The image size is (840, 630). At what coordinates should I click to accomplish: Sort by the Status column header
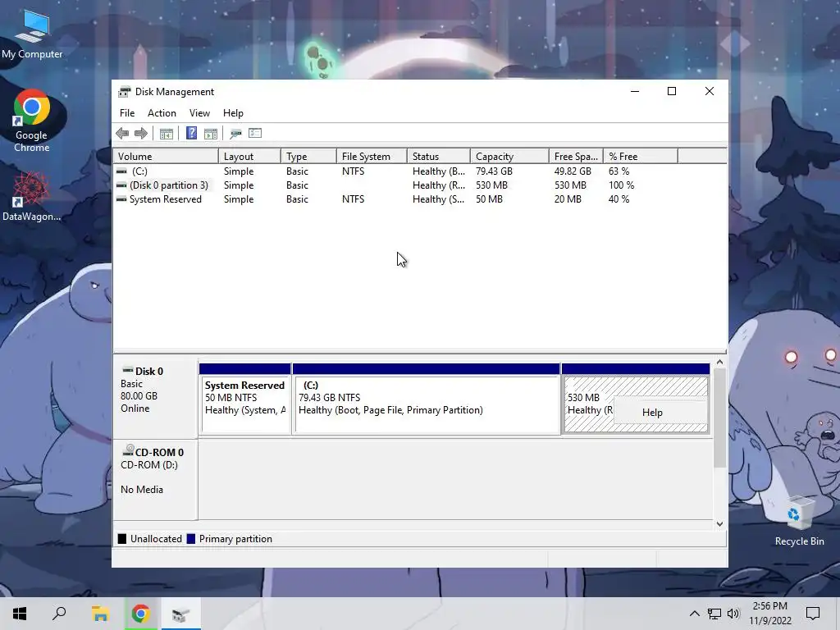439,157
